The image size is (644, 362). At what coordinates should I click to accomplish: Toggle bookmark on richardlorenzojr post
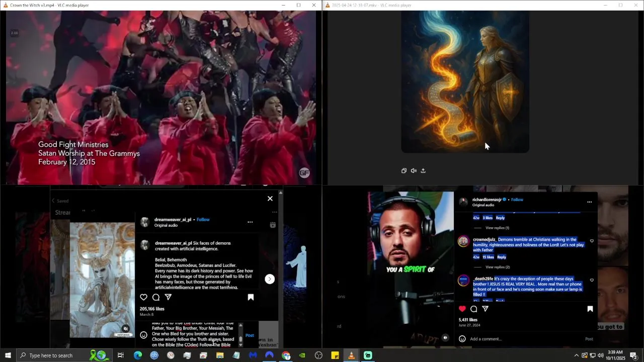[590, 309]
